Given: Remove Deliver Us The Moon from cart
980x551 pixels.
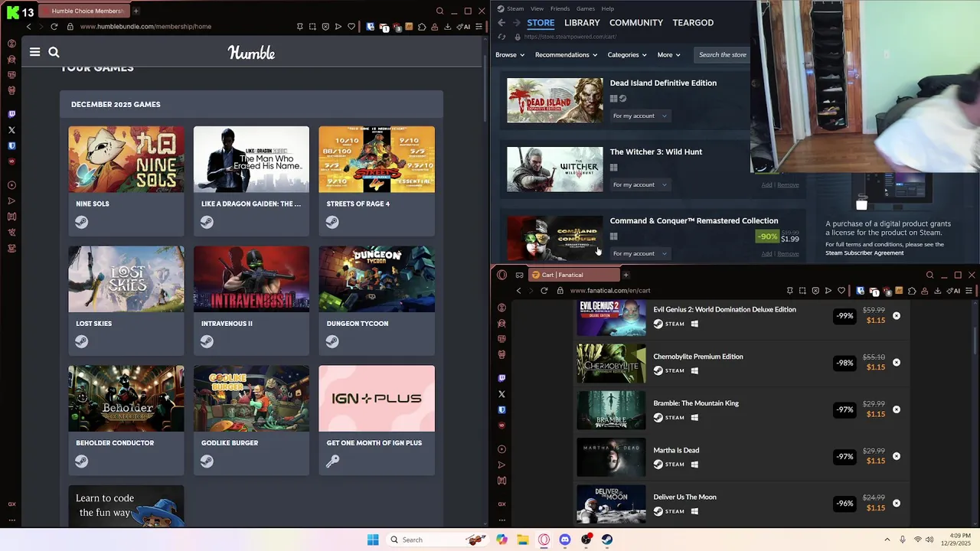Looking at the screenshot, I should click(x=896, y=503).
